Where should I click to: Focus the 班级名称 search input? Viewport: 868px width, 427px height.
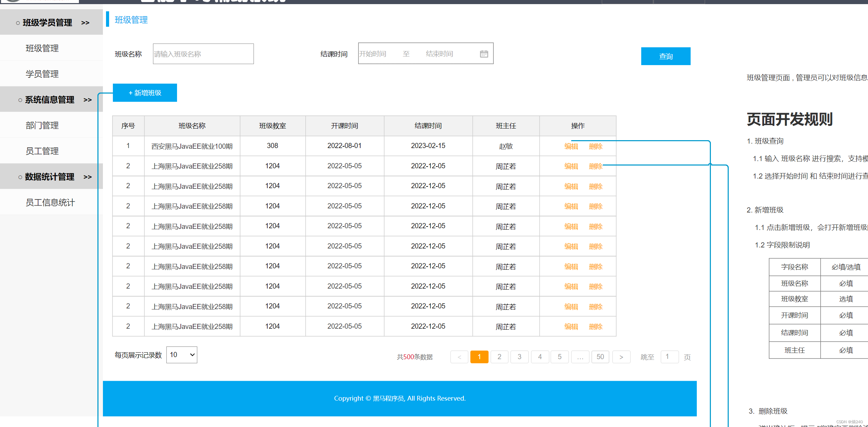(203, 54)
